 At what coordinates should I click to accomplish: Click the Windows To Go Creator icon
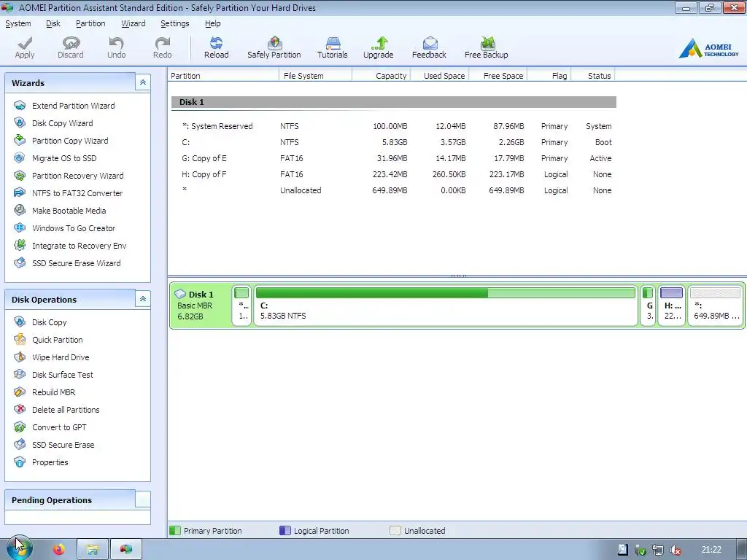tap(20, 227)
